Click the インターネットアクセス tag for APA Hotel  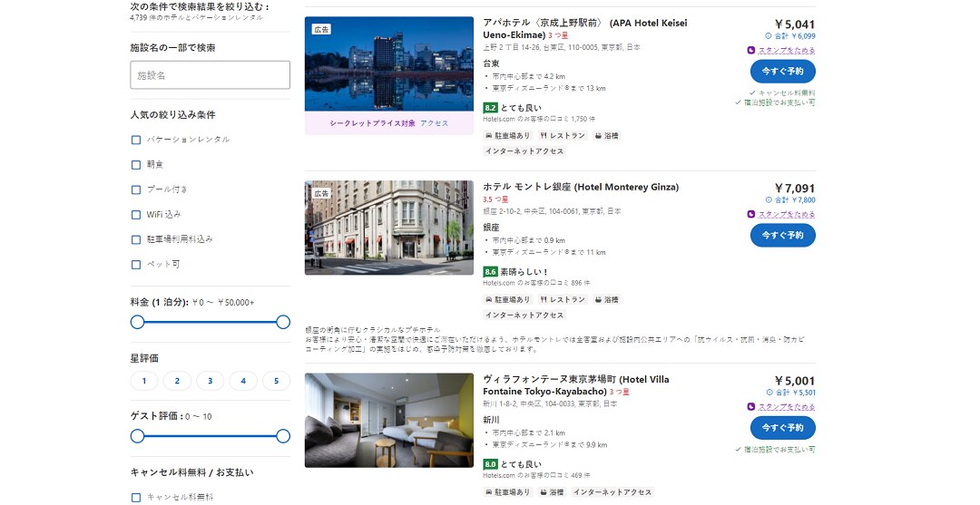[x=524, y=151]
